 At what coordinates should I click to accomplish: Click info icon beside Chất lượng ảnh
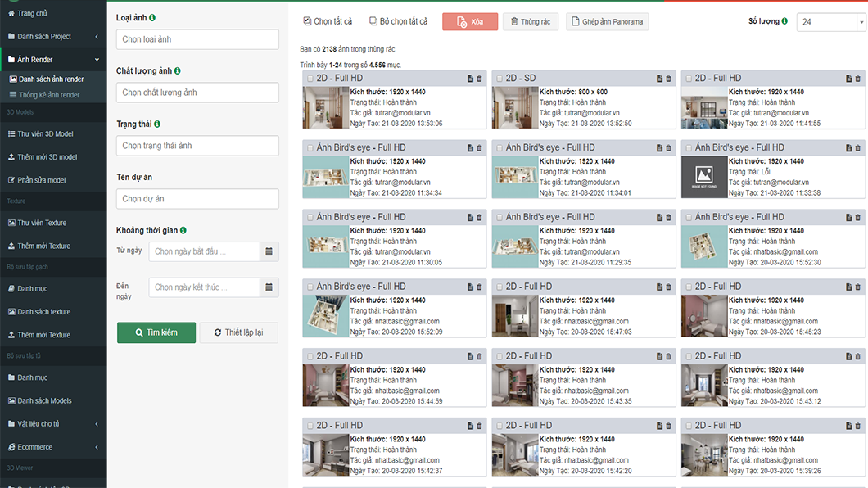point(178,71)
